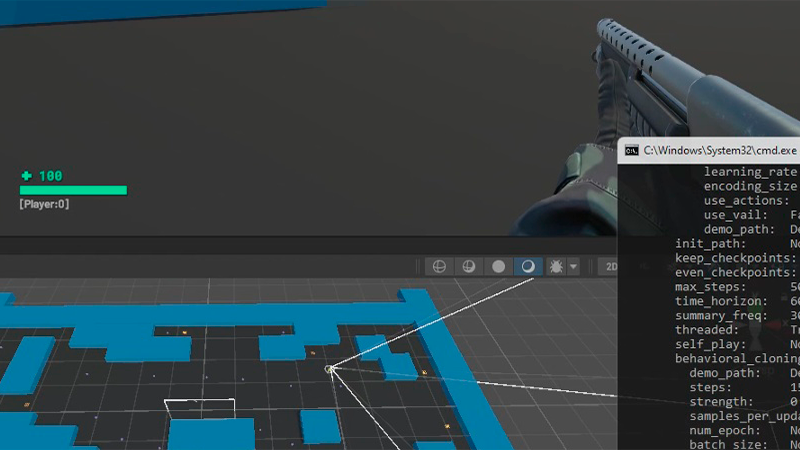800x450 pixels.
Task: Click the [Player:0] label
Action: pyautogui.click(x=44, y=204)
